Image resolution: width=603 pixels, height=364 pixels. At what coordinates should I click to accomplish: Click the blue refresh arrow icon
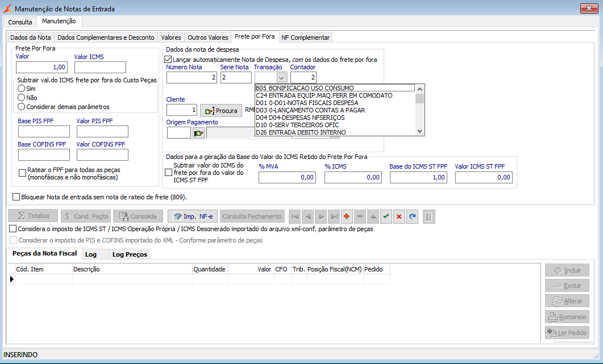point(412,216)
